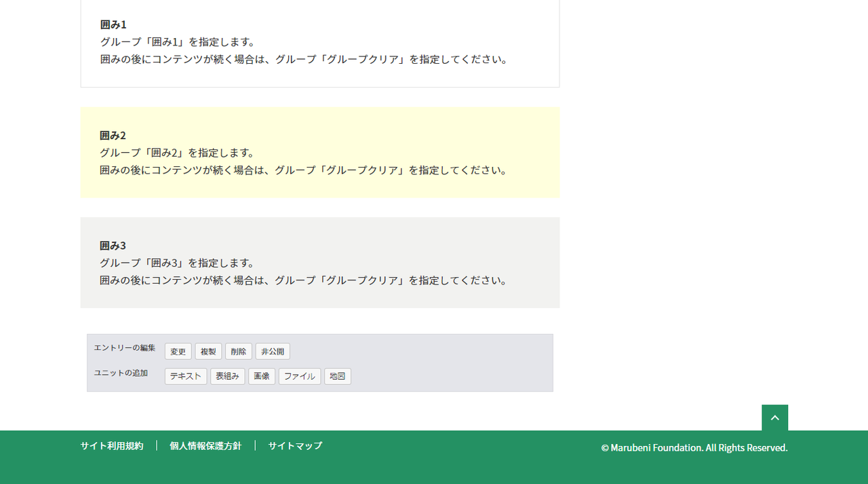868x484 pixels.
Task: Add a 表組み table unit
Action: 227,377
